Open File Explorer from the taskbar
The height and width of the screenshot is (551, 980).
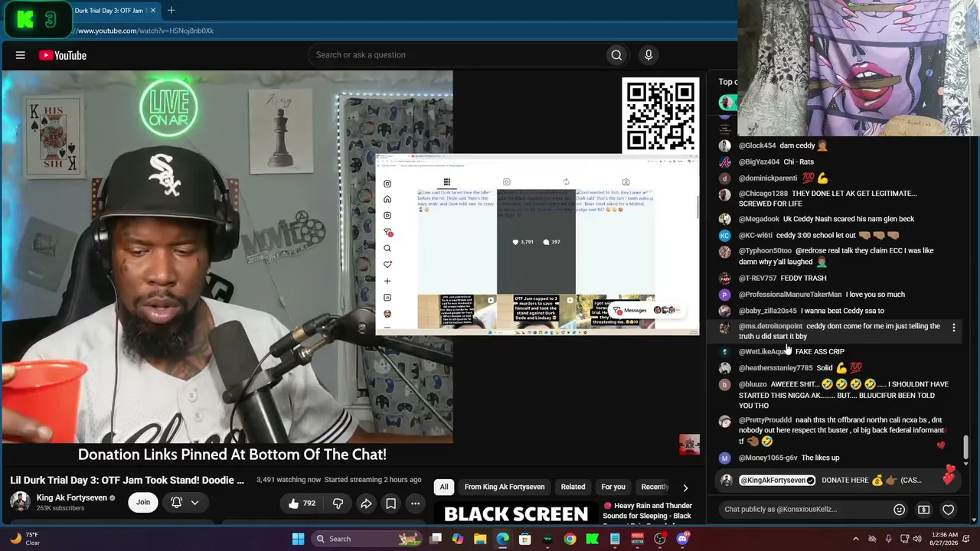(x=480, y=539)
